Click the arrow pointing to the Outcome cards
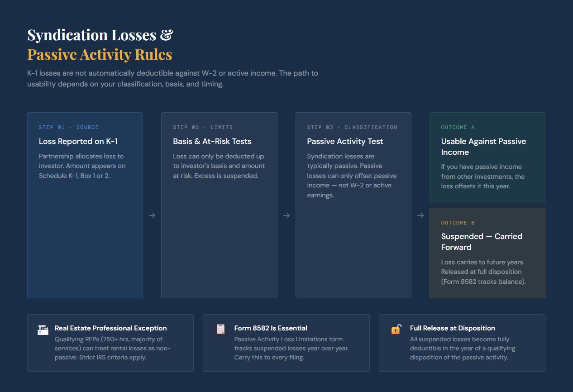Screen dimensions: 573x392 [x=420, y=215]
